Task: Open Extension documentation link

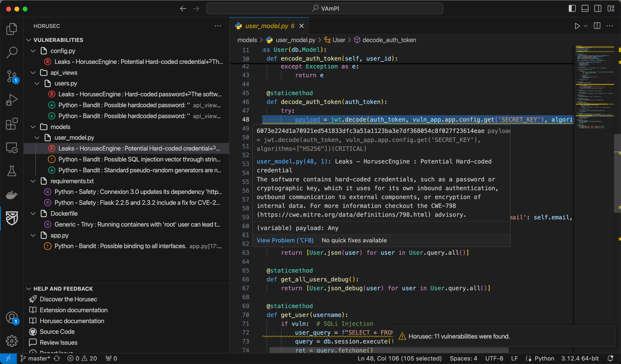Action: tap(74, 310)
